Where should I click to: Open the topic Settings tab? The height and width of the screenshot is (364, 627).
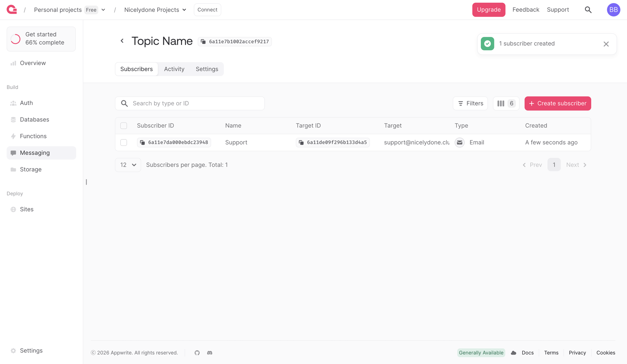tap(207, 69)
